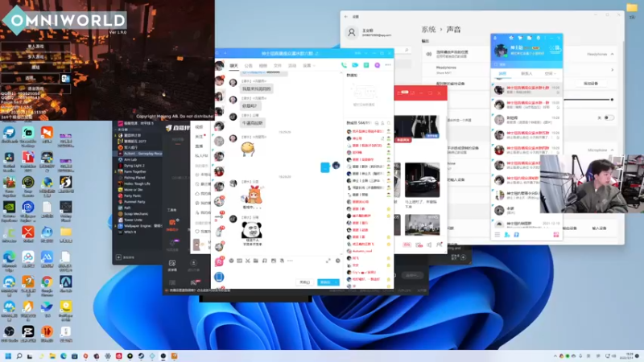Open the emoji picker in chat toolbar
Image resolution: width=644 pixels, height=362 pixels.
coord(231,261)
